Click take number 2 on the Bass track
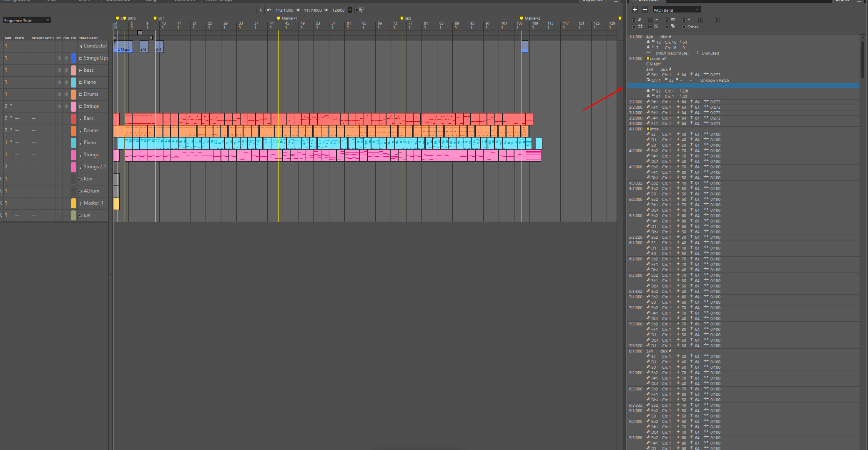868x450 pixels. point(6,118)
